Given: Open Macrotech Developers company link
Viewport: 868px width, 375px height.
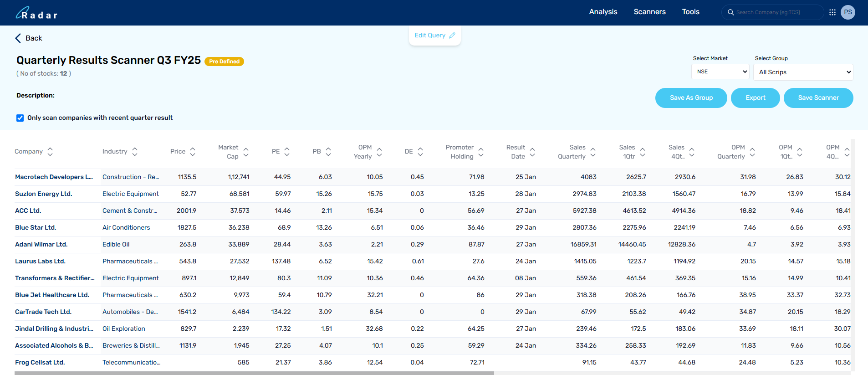Looking at the screenshot, I should click(54, 177).
